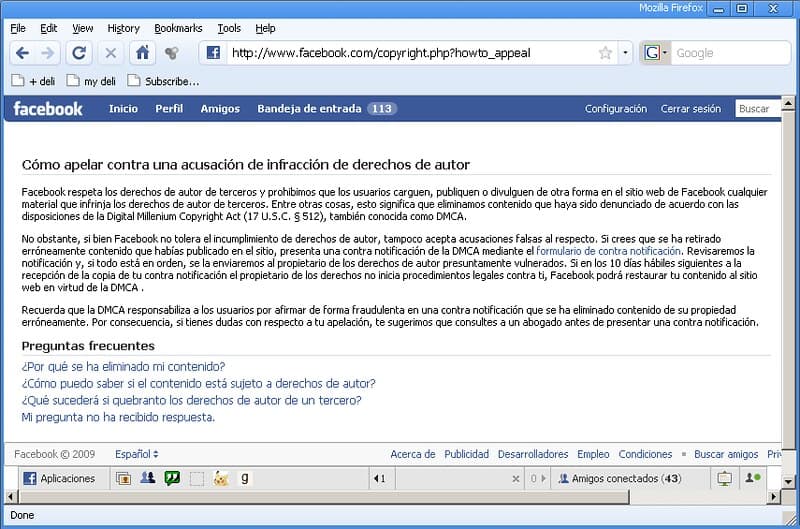This screenshot has height=529, width=800.
Task: Click the facebook logo
Action: coord(48,109)
